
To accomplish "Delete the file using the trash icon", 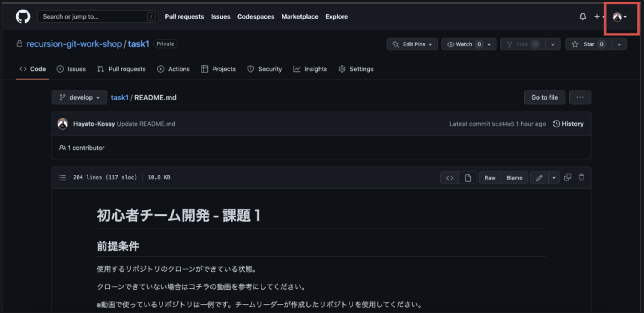I will (x=582, y=177).
